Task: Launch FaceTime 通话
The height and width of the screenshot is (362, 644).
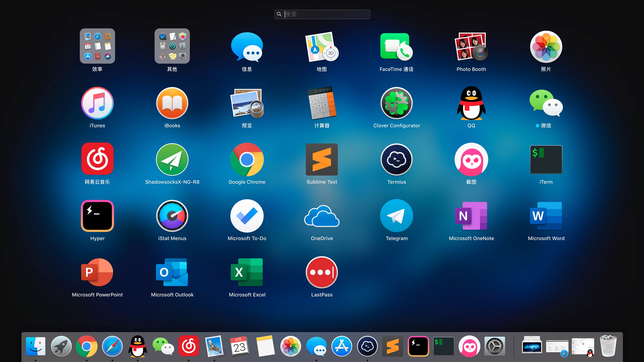Action: 396,47
